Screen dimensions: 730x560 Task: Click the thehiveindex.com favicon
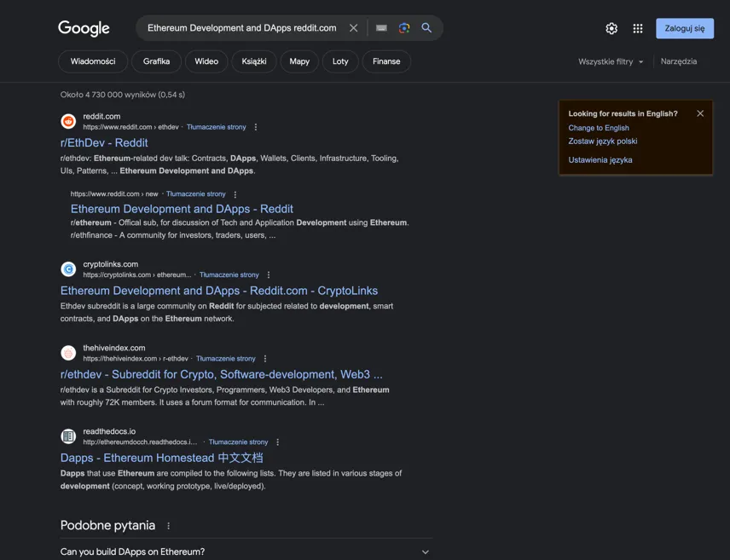pos(68,353)
